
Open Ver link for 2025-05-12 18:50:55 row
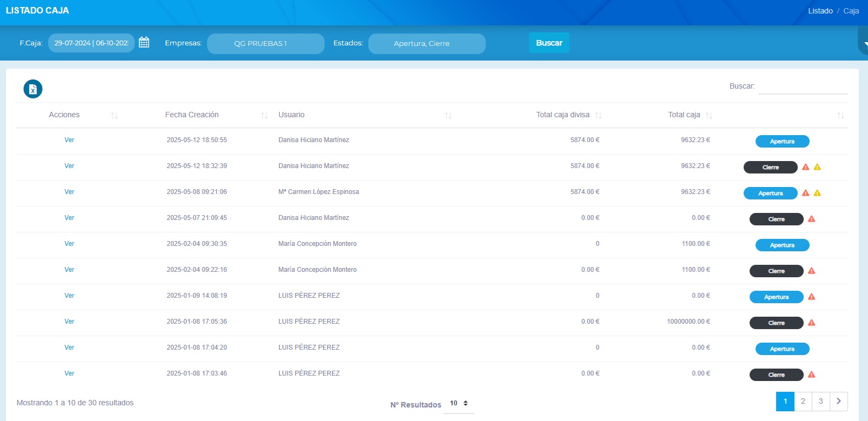69,140
